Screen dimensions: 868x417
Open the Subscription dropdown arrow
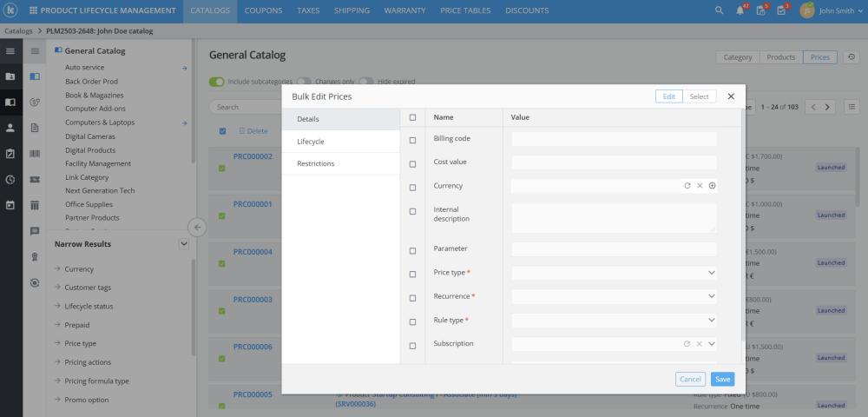click(x=712, y=344)
